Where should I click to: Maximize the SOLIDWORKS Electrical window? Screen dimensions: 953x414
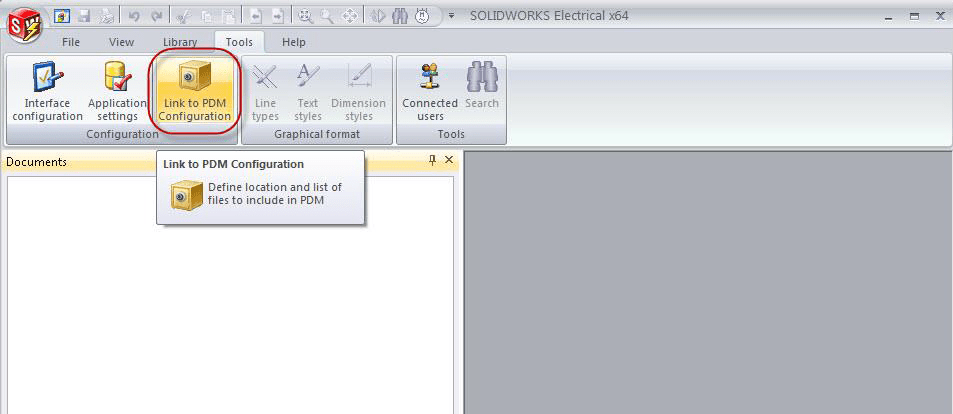pyautogui.click(x=914, y=16)
